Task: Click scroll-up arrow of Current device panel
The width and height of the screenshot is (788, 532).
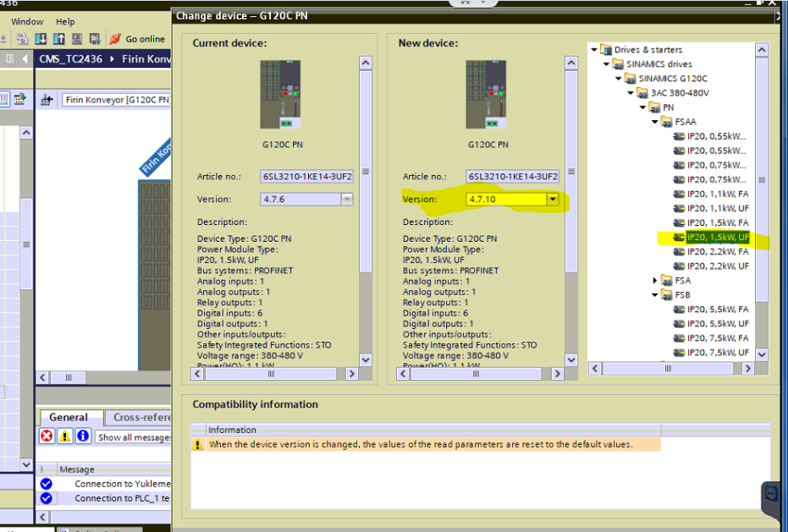Action: click(366, 63)
